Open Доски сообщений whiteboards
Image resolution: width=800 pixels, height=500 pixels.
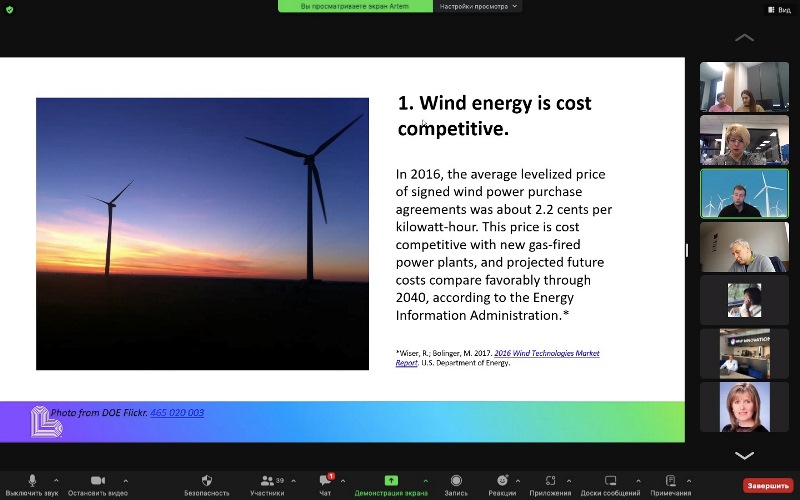click(609, 481)
